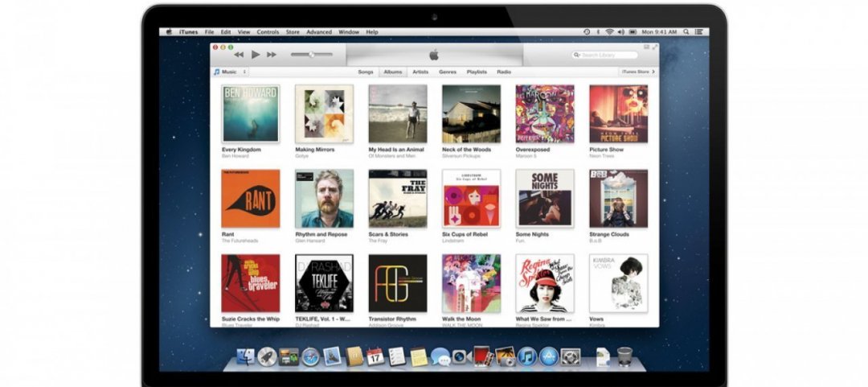Select the Strange Clouds album cover
The width and height of the screenshot is (868, 387).
click(x=619, y=199)
